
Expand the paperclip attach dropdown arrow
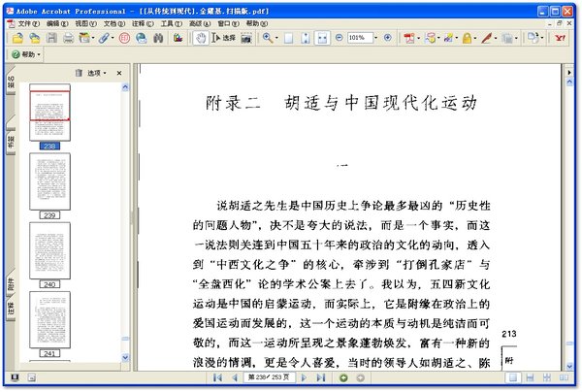113,38
